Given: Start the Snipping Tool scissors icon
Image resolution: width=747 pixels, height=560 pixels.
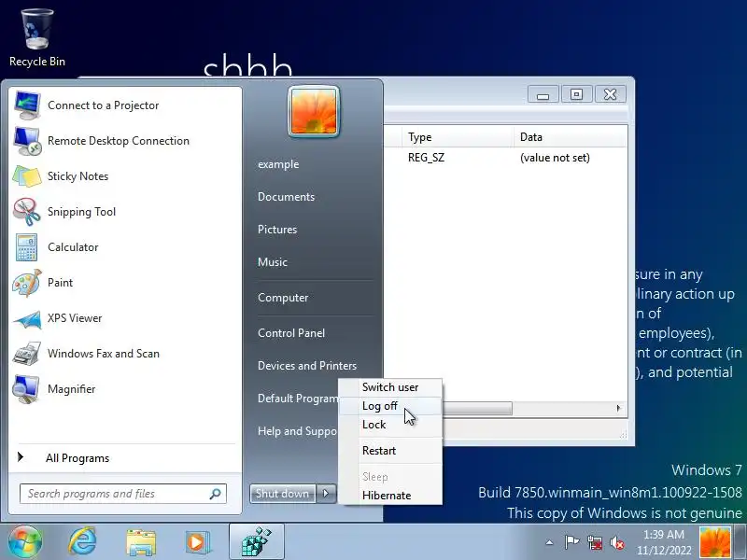Looking at the screenshot, I should point(27,212).
